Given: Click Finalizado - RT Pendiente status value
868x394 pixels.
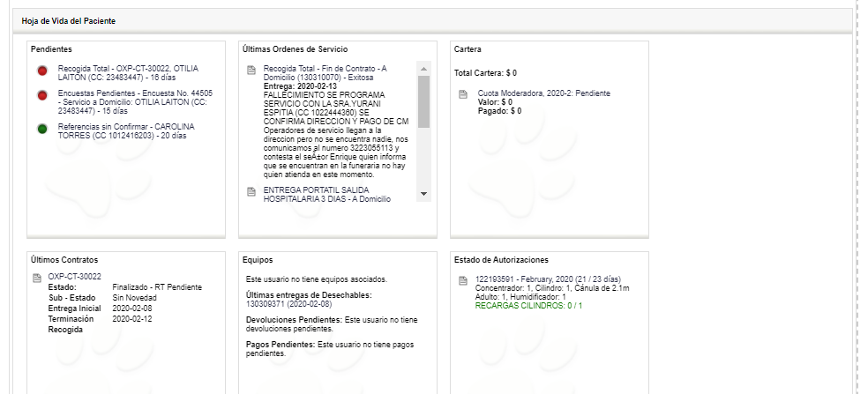Looking at the screenshot, I should tap(157, 287).
